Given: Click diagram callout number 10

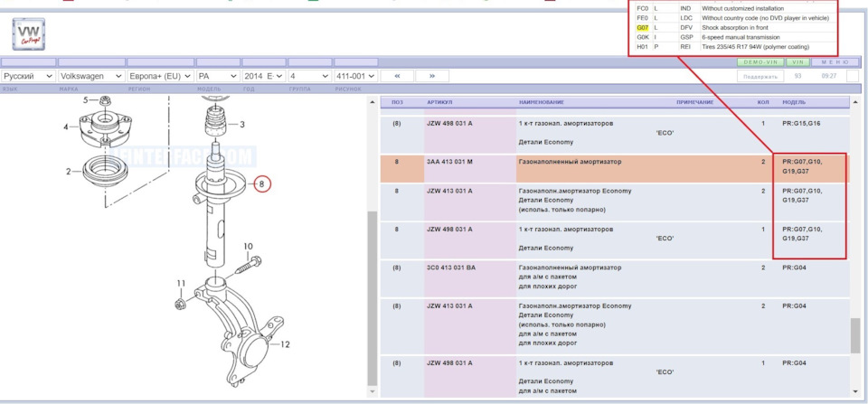Looking at the screenshot, I should point(248,246).
